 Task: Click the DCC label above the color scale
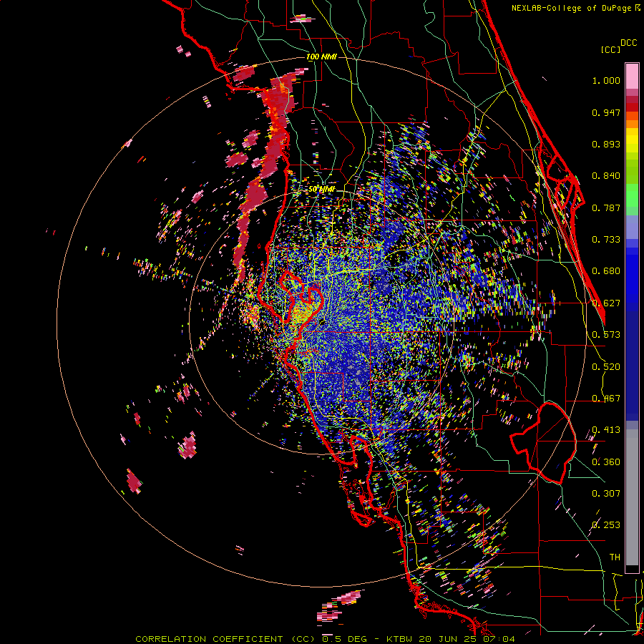pos(629,43)
